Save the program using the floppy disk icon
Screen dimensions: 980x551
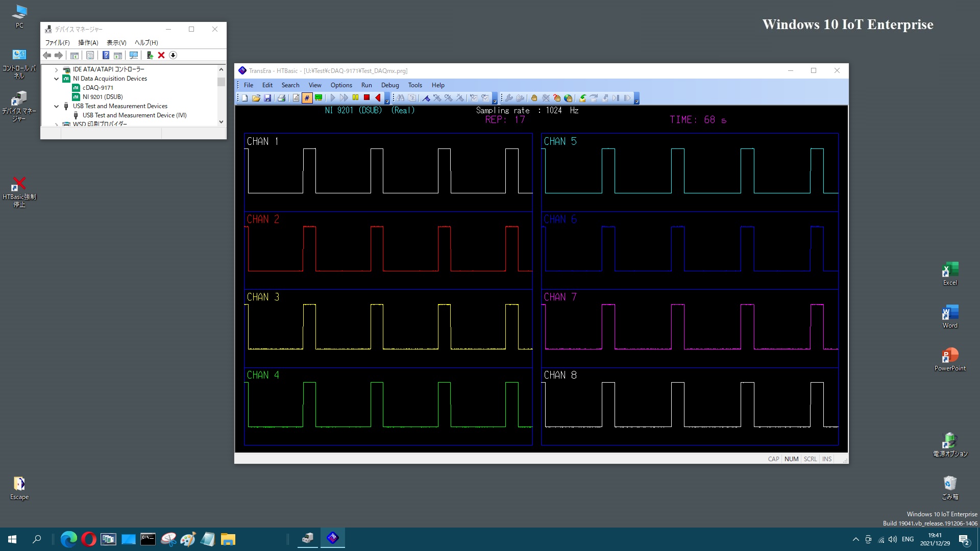click(267, 98)
